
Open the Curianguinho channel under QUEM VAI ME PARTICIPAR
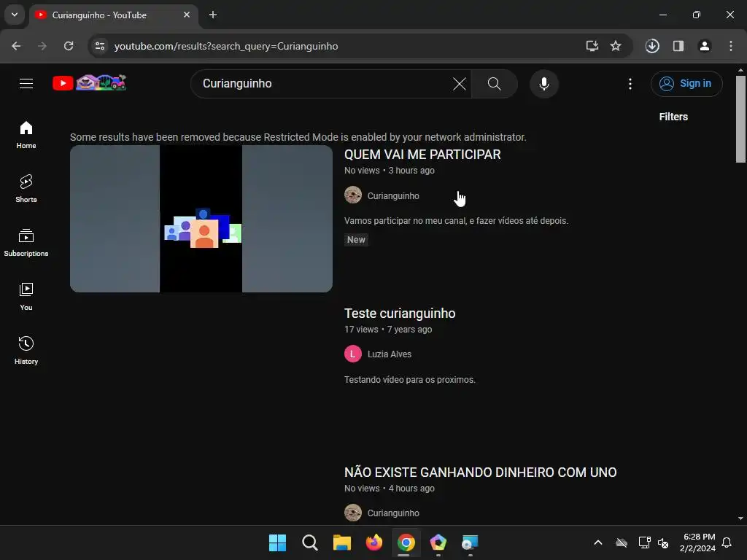pos(393,195)
